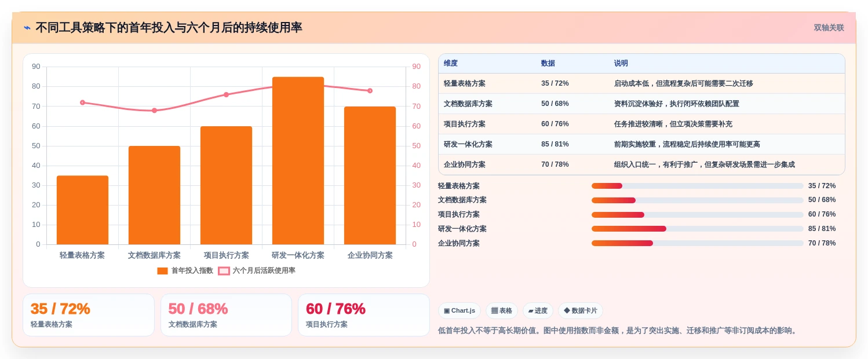Open the 35 / 72% summary card
The image size is (868, 359).
click(89, 315)
